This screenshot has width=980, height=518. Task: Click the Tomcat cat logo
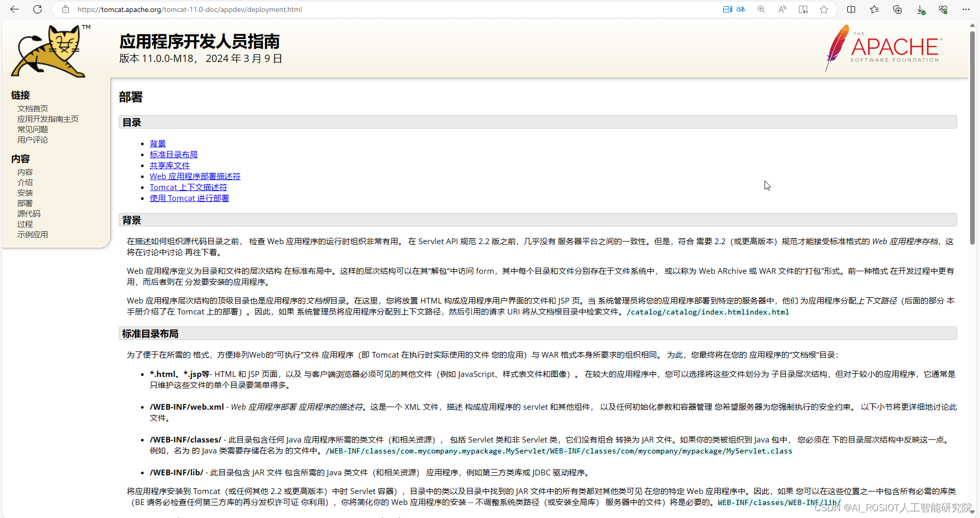(x=50, y=51)
